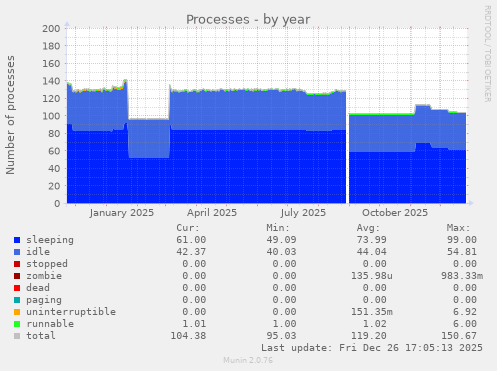Click zombie maximum value 983.33m

462,276
